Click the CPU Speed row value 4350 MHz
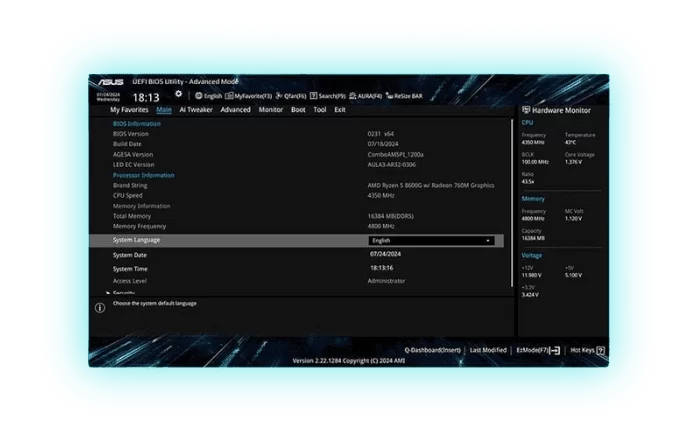Viewport: 692px width, 437px height. [x=381, y=196]
